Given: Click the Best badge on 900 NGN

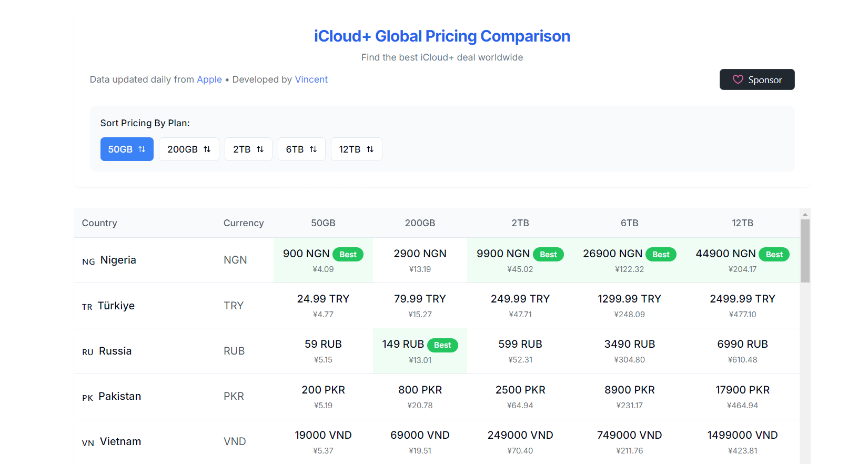Looking at the screenshot, I should (x=348, y=255).
